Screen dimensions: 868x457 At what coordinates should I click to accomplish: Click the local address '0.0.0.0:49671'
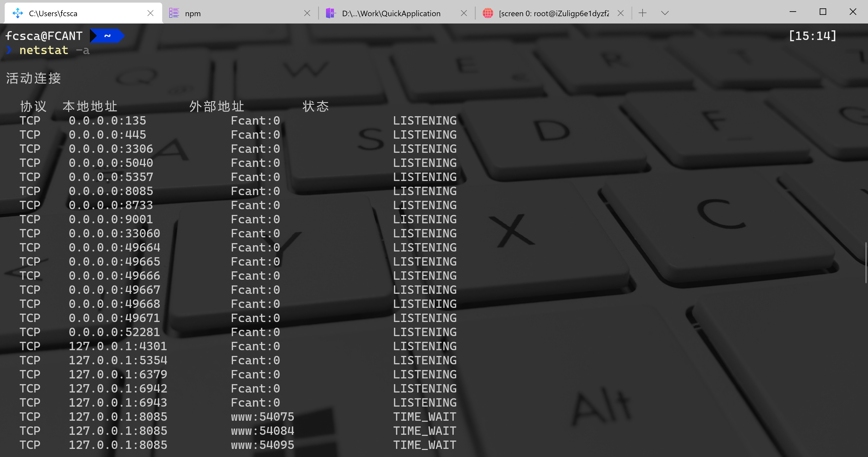[x=115, y=318]
